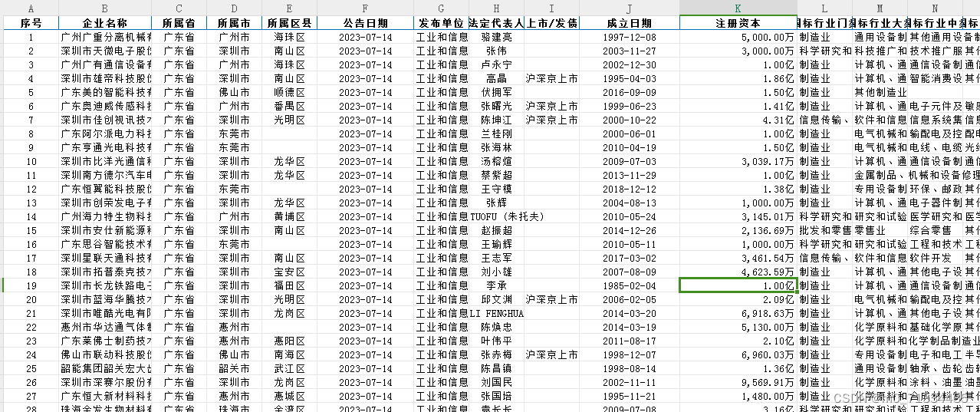Select the founding date 1997-12-08

pyautogui.click(x=629, y=37)
